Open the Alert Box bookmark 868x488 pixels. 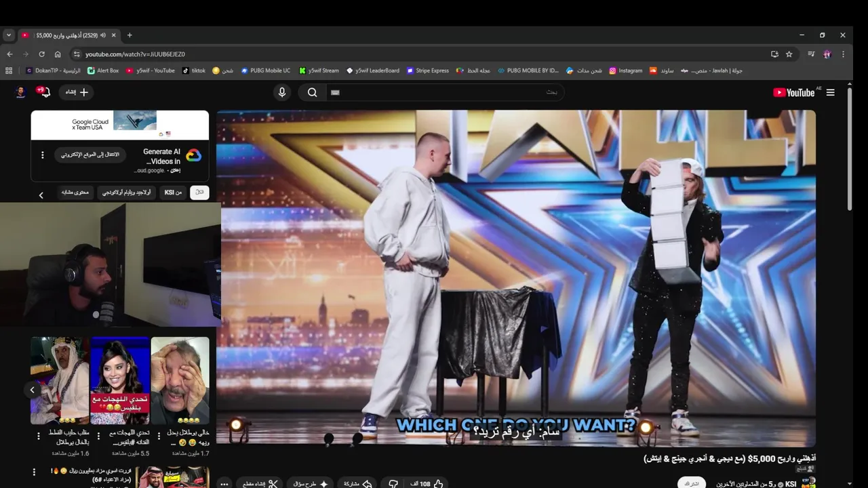pos(103,70)
